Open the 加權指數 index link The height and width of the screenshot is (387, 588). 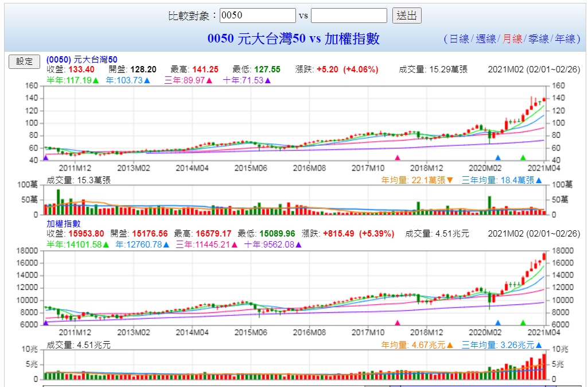click(63, 224)
